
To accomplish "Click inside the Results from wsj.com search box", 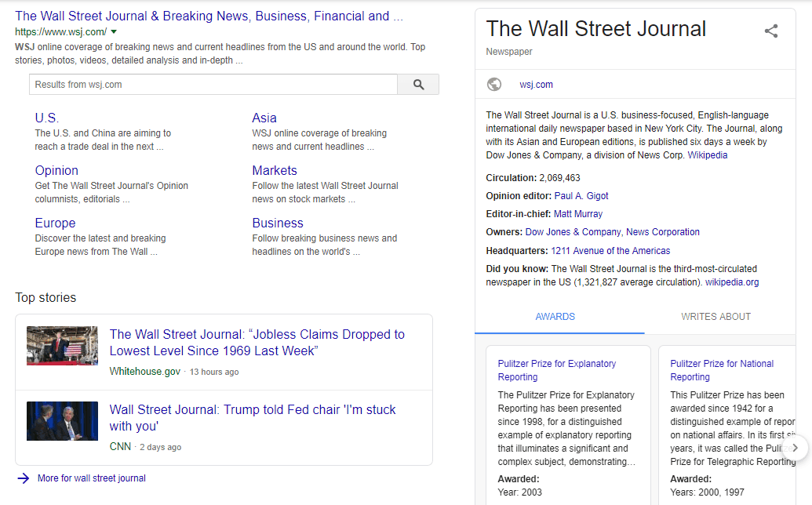I will coord(212,84).
